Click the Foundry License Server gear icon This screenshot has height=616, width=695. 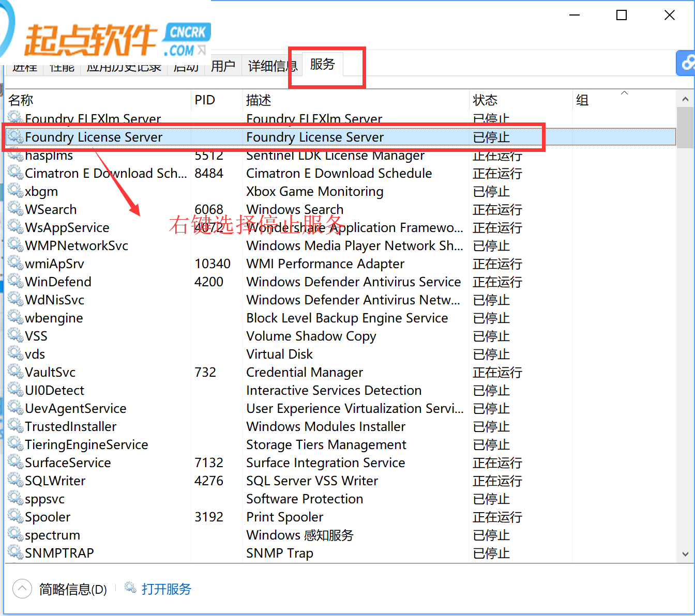15,136
